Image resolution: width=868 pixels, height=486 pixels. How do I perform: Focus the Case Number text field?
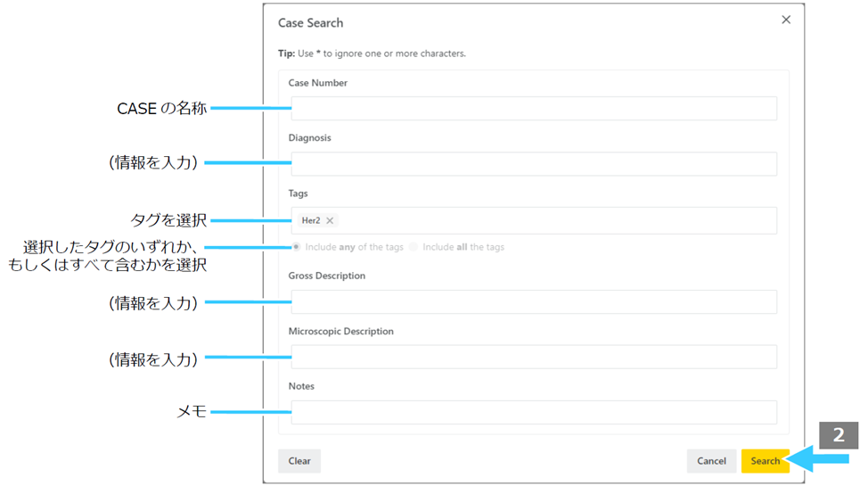pyautogui.click(x=534, y=109)
